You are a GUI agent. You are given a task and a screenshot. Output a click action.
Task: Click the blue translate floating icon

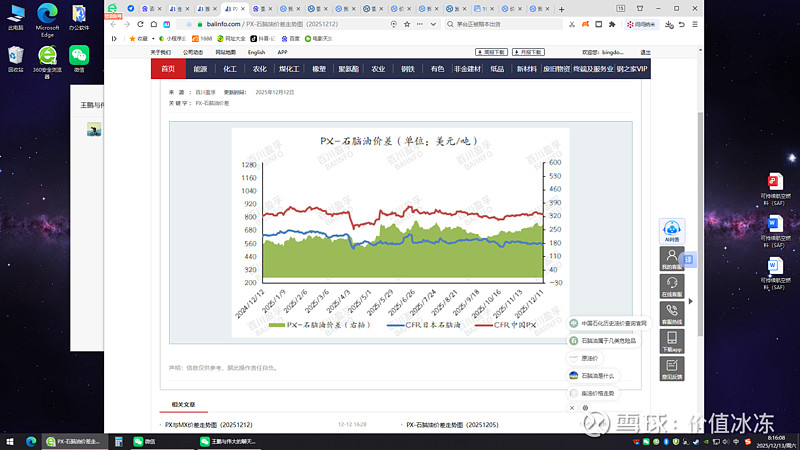tap(689, 259)
